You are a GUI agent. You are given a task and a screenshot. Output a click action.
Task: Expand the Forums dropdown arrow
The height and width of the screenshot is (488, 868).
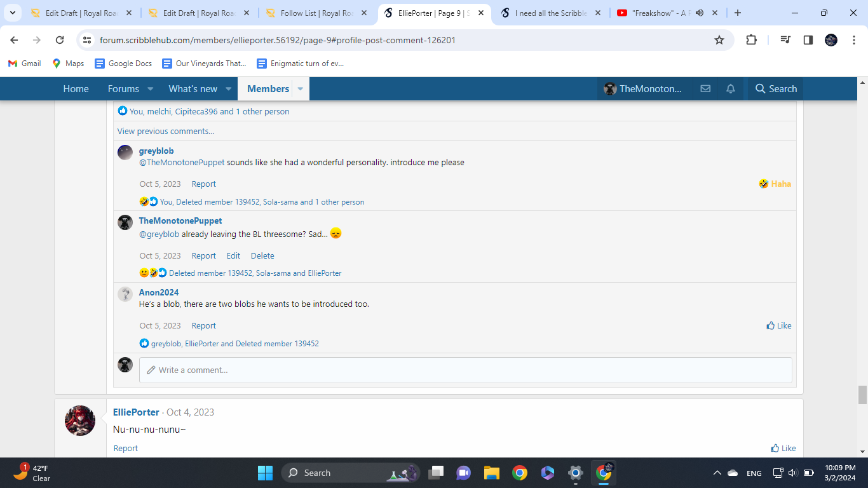[150, 89]
